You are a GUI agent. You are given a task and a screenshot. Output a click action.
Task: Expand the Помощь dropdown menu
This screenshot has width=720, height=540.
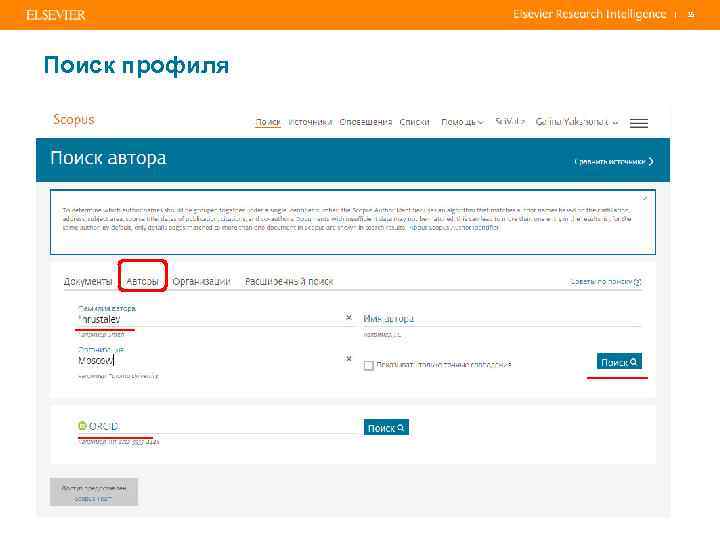click(462, 122)
